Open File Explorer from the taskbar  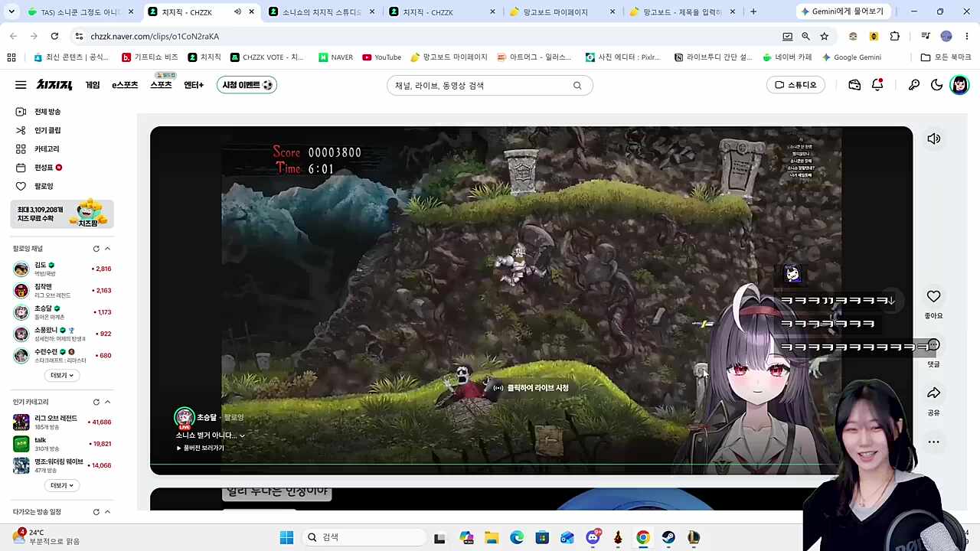[x=492, y=537]
